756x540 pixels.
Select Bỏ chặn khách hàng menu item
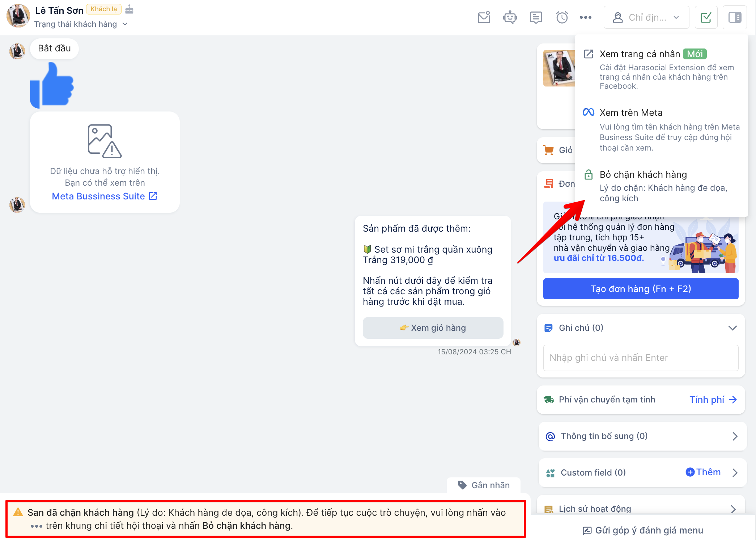pos(643,175)
